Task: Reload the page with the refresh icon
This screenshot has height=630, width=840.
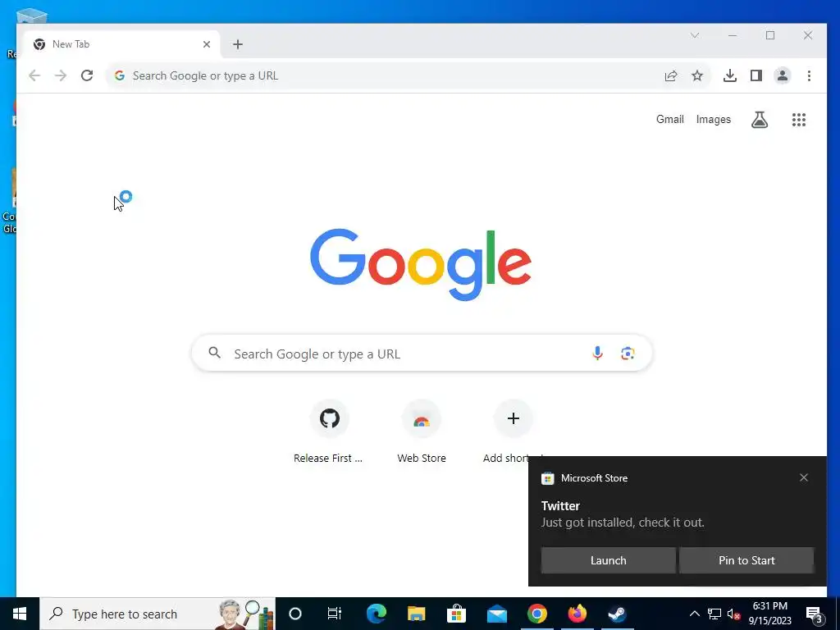Action: pos(87,75)
